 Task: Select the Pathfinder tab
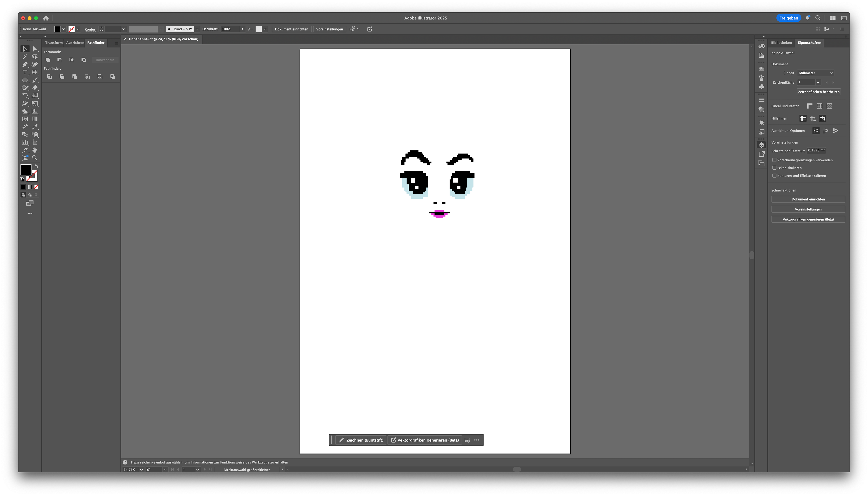[96, 43]
